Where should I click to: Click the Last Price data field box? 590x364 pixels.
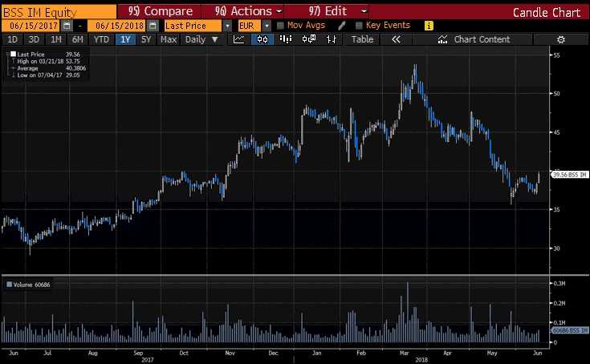[193, 26]
